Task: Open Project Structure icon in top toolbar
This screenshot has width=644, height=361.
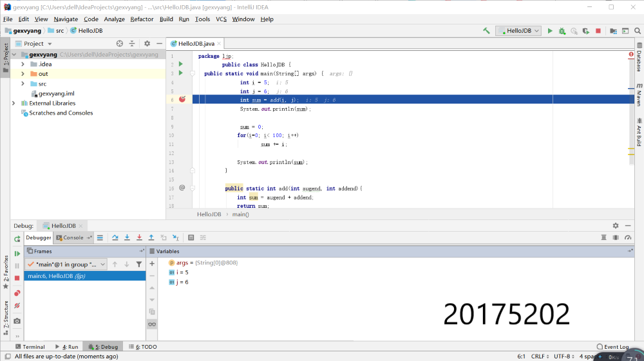Action: 613,31
